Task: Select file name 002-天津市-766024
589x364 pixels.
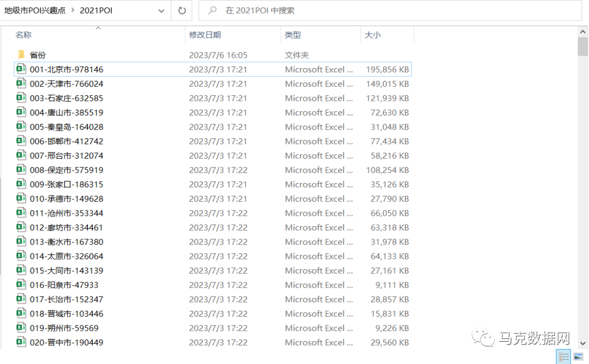Action: (67, 84)
